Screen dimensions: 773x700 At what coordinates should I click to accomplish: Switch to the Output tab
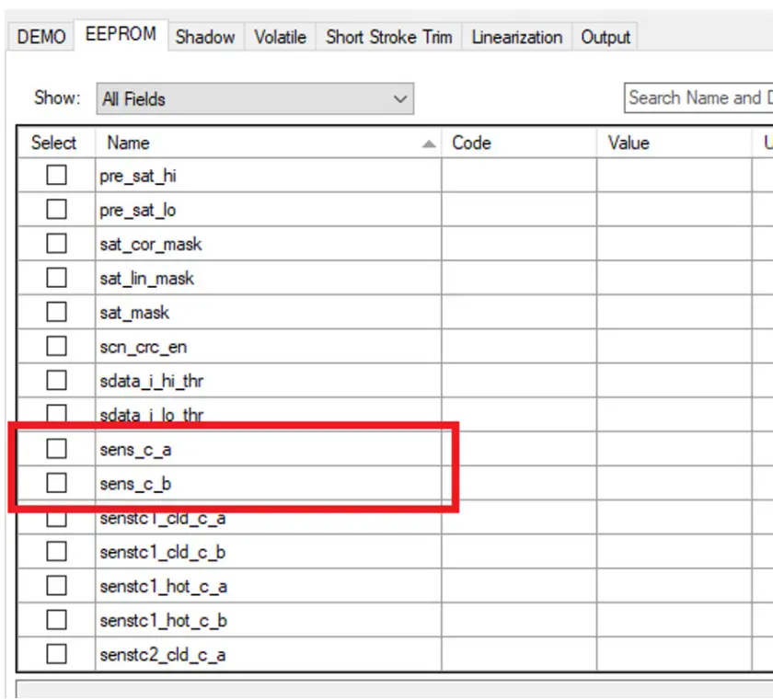(x=605, y=38)
